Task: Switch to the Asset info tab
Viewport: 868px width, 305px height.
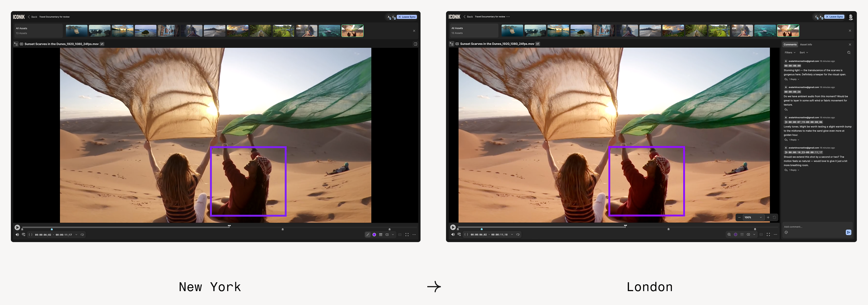Action: pos(806,44)
